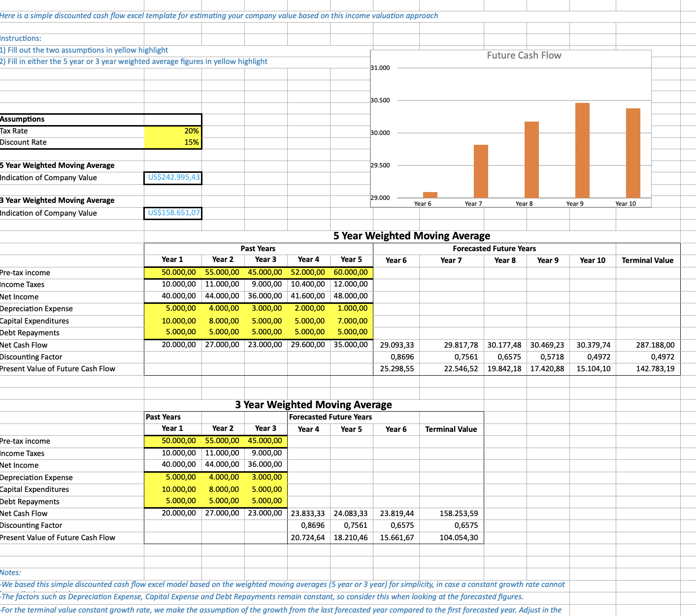Viewport: 696px width, 616px height.
Task: Select the Year 4 Net Income cell 41.600,00
Action: coord(308,296)
